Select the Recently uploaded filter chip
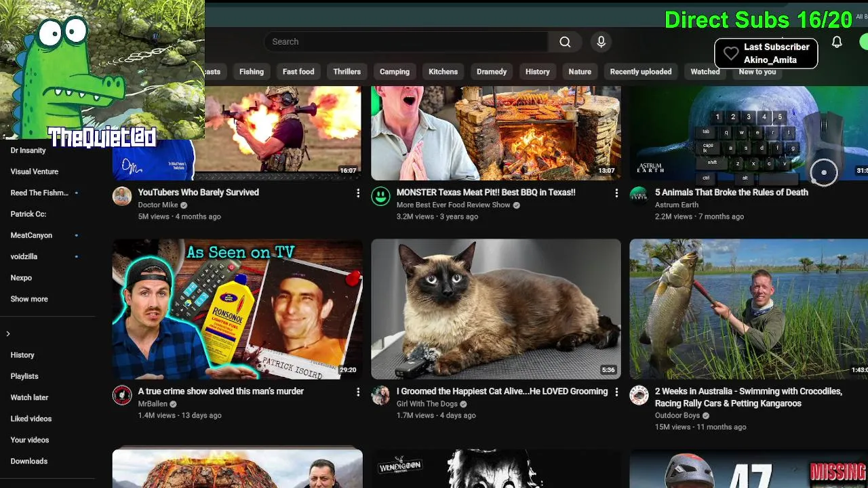 click(641, 72)
